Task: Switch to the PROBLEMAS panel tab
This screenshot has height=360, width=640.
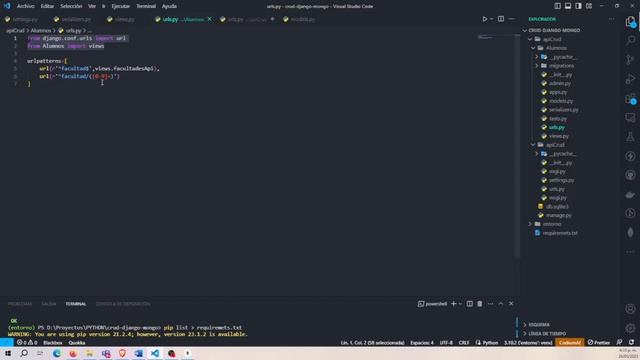Action: click(x=20, y=304)
